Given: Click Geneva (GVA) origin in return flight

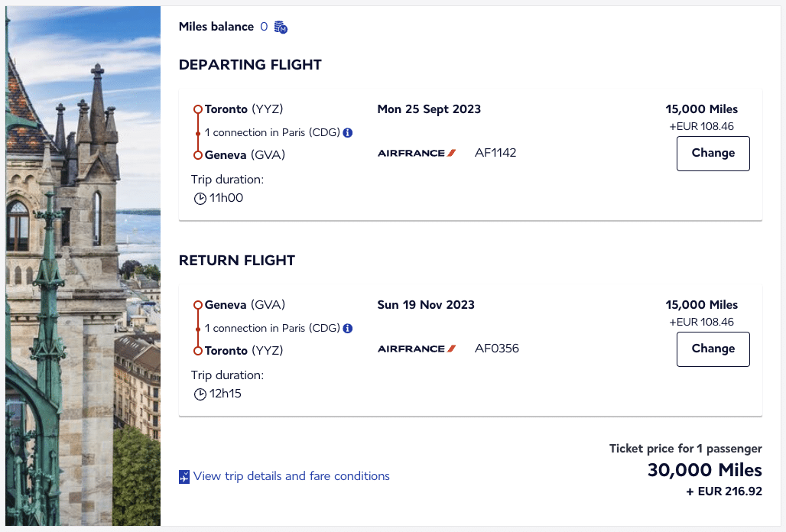Looking at the screenshot, I should [245, 305].
